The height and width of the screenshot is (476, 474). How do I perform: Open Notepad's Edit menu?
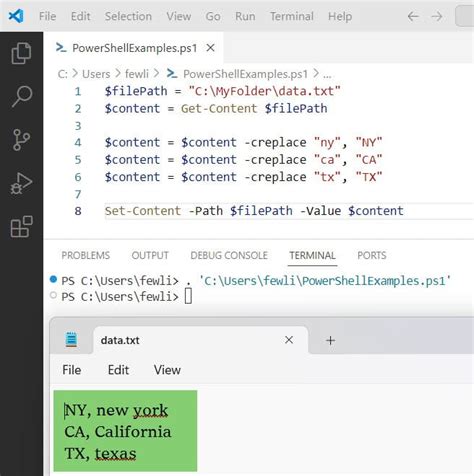tap(118, 370)
